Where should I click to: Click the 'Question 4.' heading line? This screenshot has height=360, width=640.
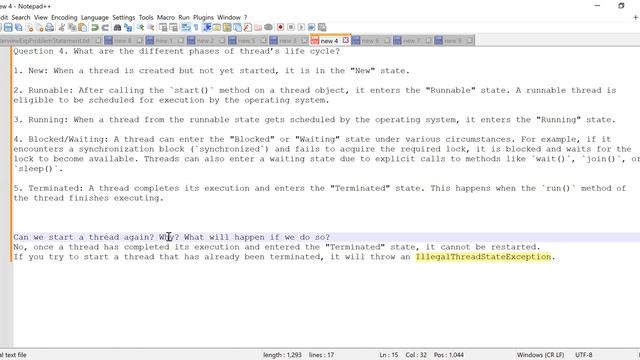tap(176, 51)
